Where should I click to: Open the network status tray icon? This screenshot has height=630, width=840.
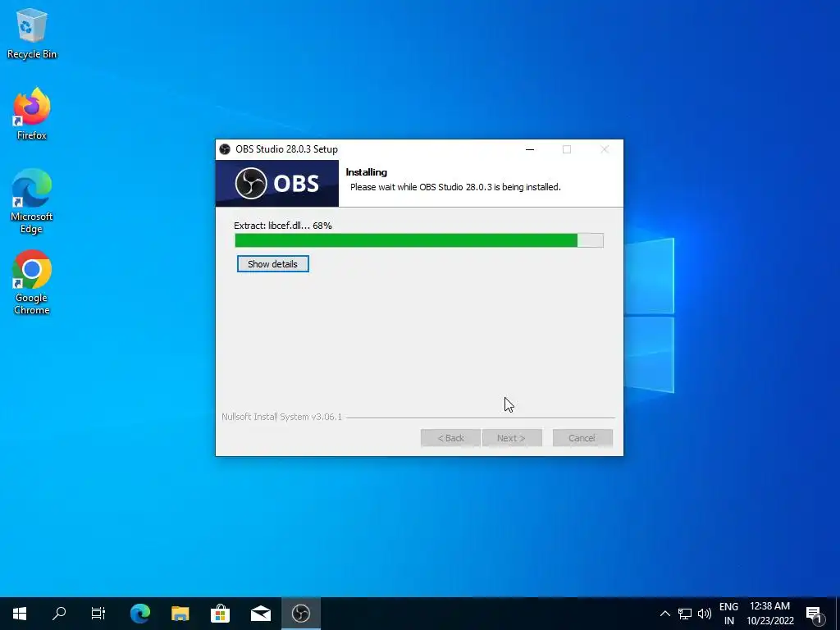tap(685, 614)
